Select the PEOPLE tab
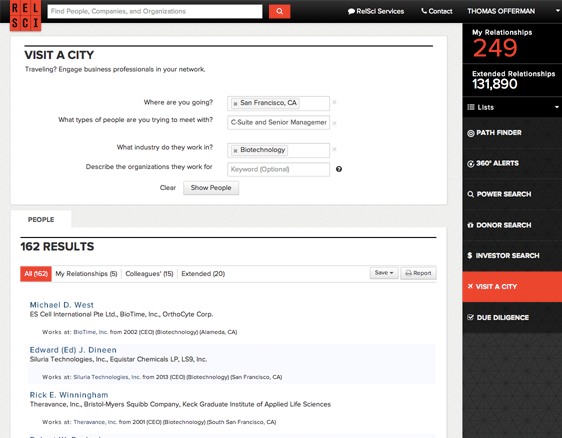This screenshot has height=438, width=562. pos(41,219)
